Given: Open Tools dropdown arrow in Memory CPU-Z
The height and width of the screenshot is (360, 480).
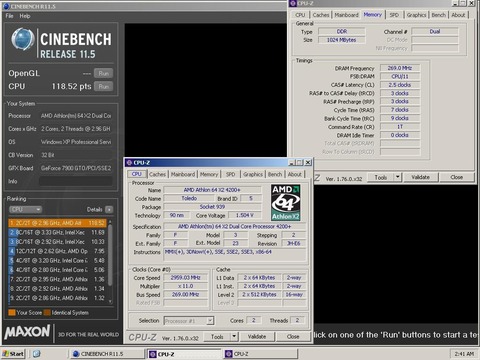Looking at the screenshot, I should point(398,177).
